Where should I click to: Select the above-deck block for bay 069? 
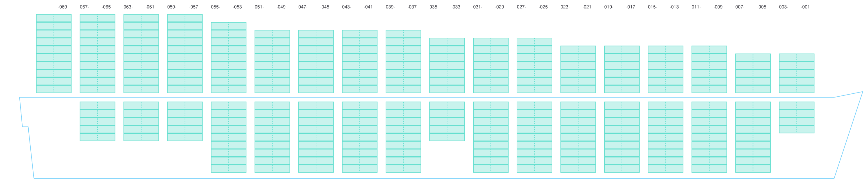pos(54,53)
